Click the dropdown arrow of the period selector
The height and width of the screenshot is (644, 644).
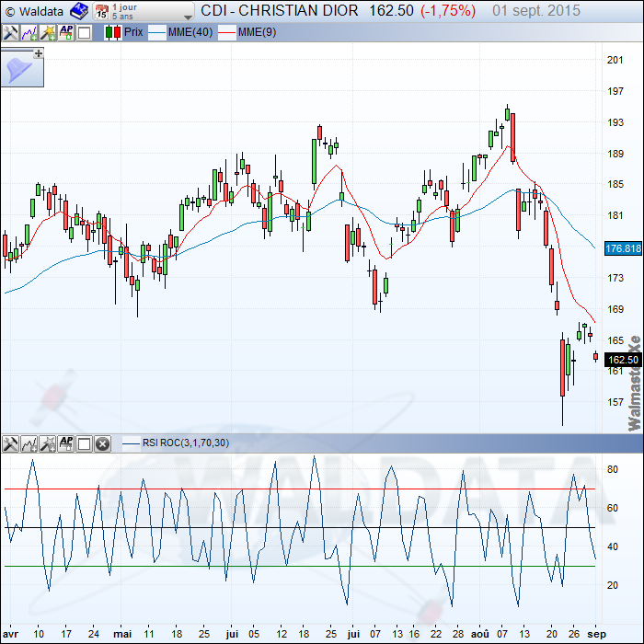188,17
